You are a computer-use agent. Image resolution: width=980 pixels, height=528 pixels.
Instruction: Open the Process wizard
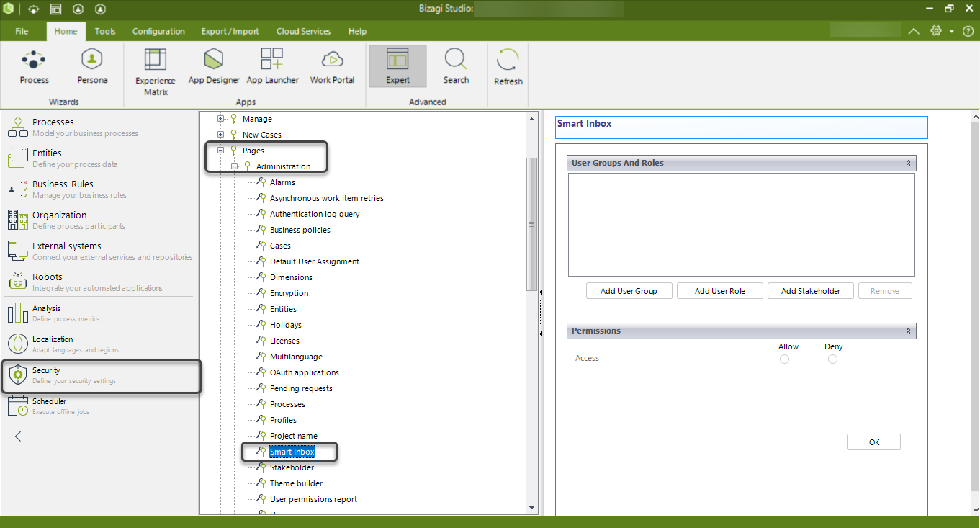click(34, 67)
